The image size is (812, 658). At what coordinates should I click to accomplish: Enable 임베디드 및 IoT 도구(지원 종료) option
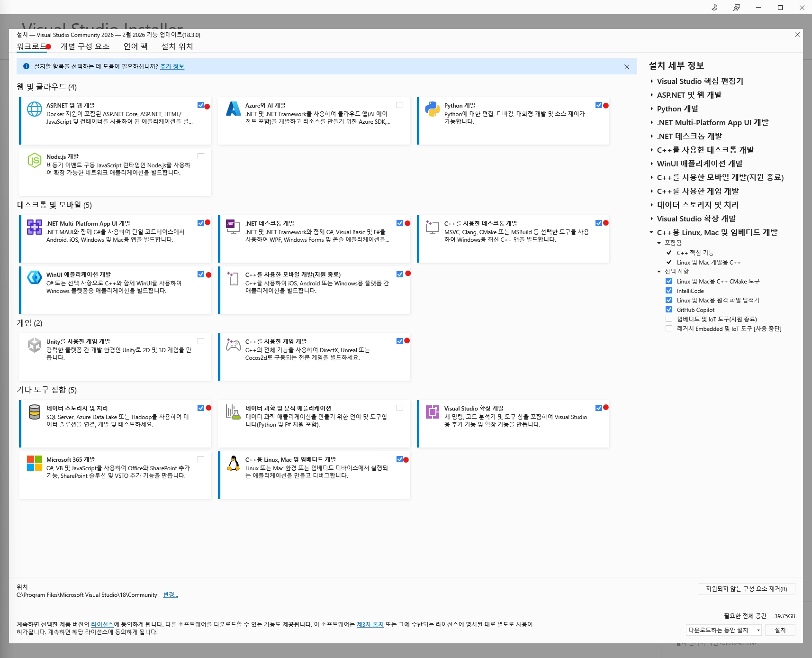pos(669,319)
